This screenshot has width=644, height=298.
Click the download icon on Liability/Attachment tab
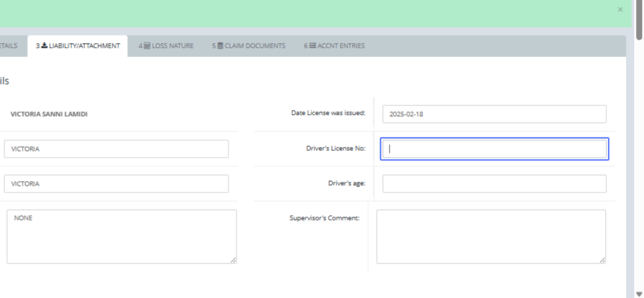(x=44, y=46)
